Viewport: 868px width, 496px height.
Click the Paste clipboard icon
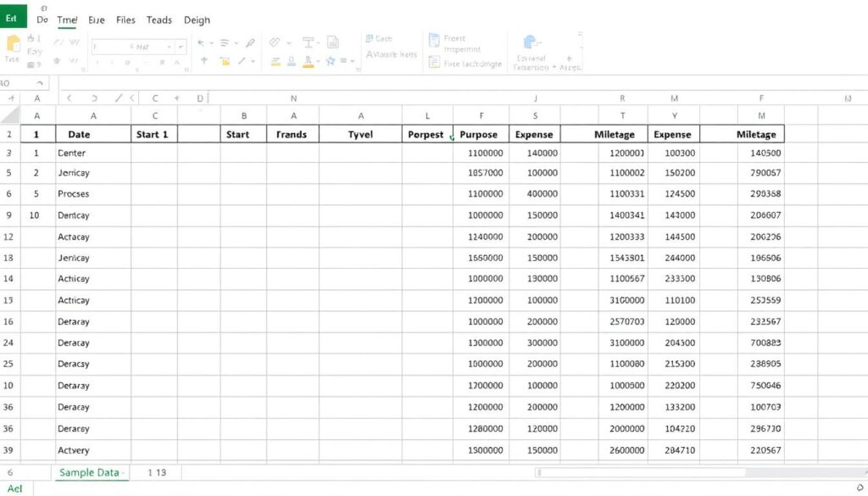pyautogui.click(x=13, y=44)
